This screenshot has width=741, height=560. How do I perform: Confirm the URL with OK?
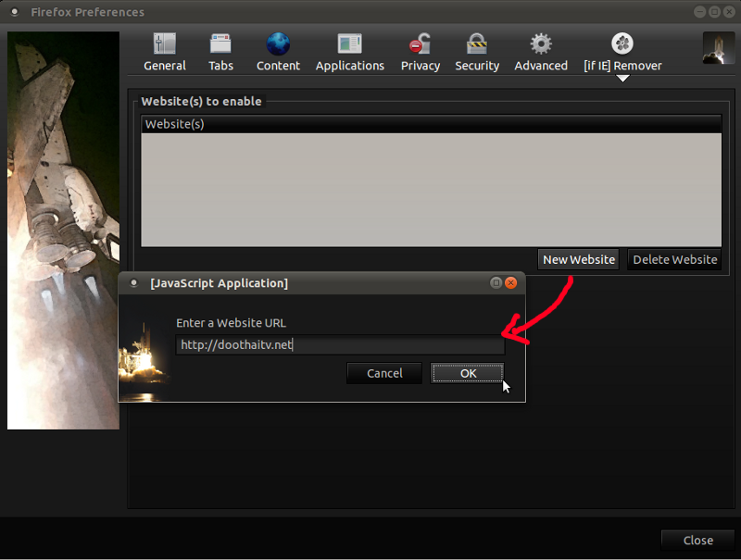[468, 373]
